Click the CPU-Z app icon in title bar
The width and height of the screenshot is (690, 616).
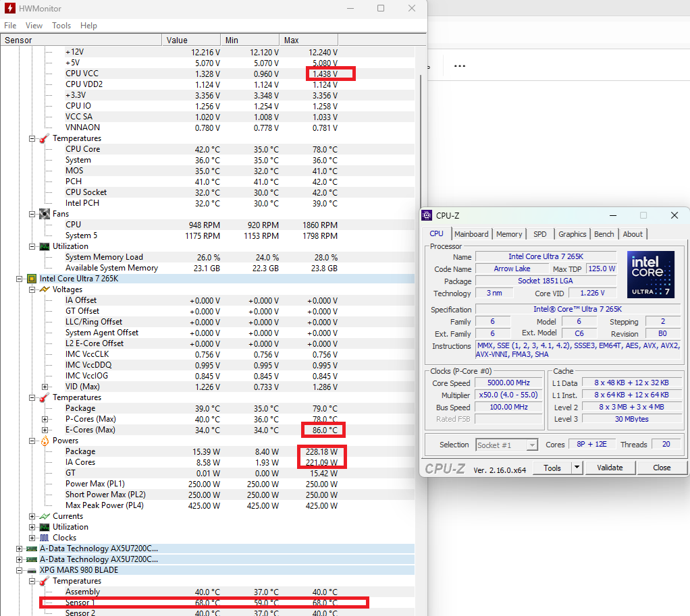427,215
